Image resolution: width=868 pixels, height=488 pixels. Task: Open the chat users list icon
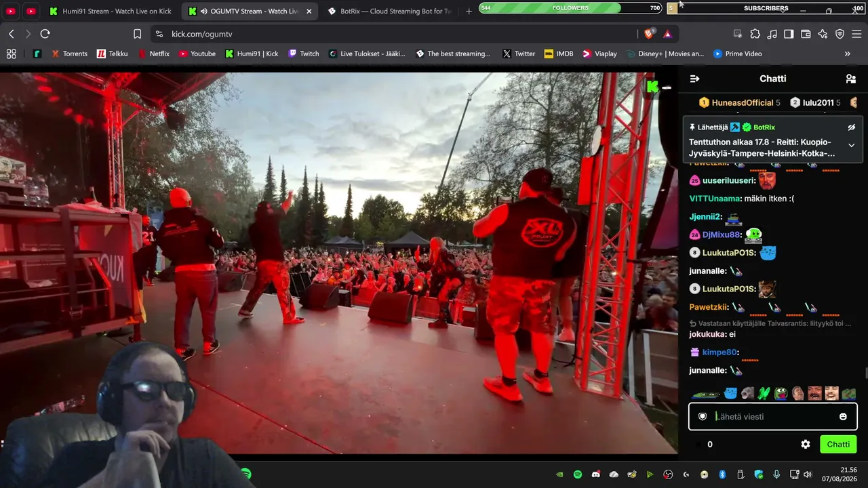[x=851, y=79]
